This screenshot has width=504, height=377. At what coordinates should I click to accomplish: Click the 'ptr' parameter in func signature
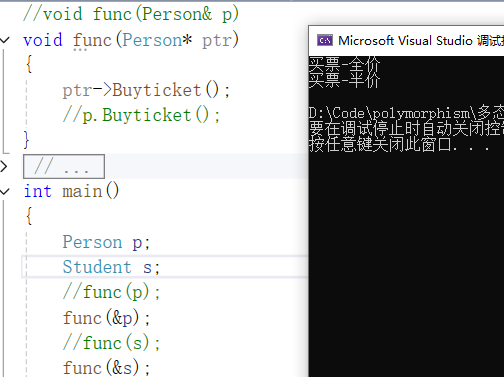click(x=217, y=41)
